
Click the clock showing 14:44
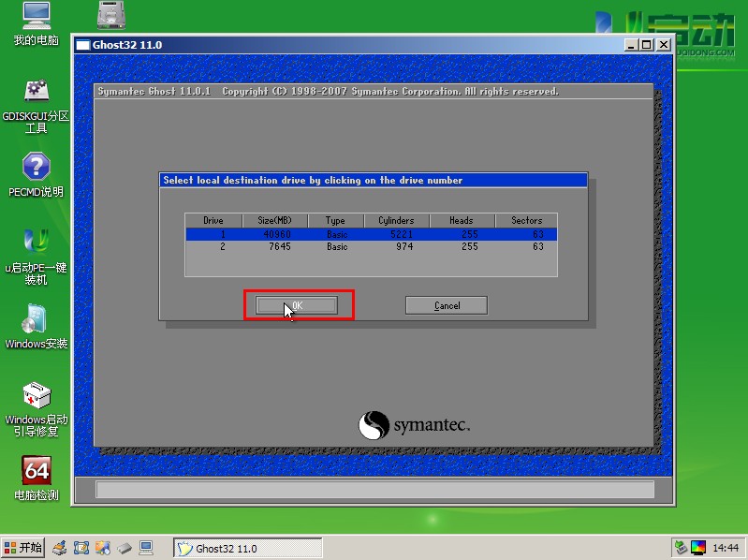click(726, 548)
